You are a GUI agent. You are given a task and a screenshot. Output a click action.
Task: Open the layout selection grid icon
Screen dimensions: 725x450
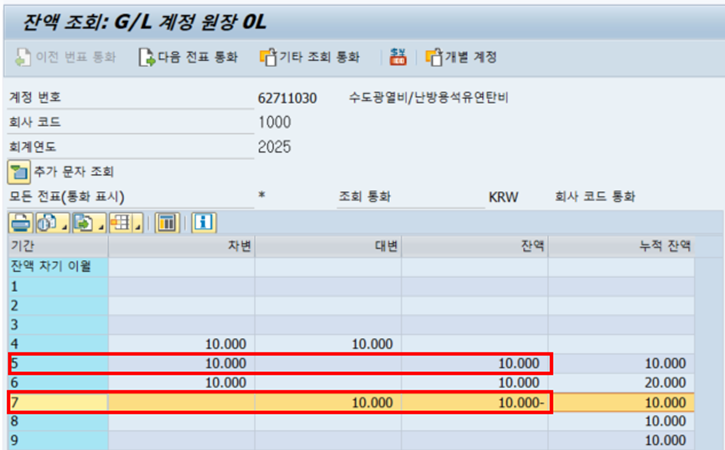pyautogui.click(x=121, y=223)
